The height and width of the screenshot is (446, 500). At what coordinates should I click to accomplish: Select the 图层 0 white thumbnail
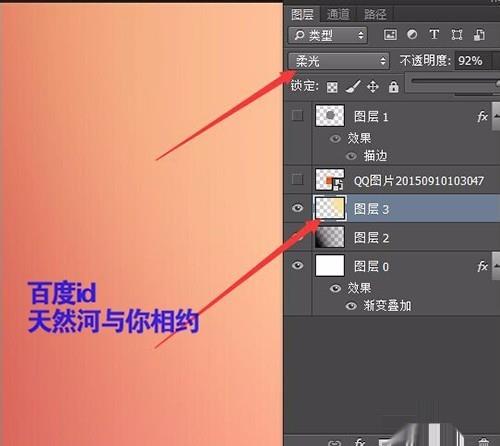pos(330,266)
